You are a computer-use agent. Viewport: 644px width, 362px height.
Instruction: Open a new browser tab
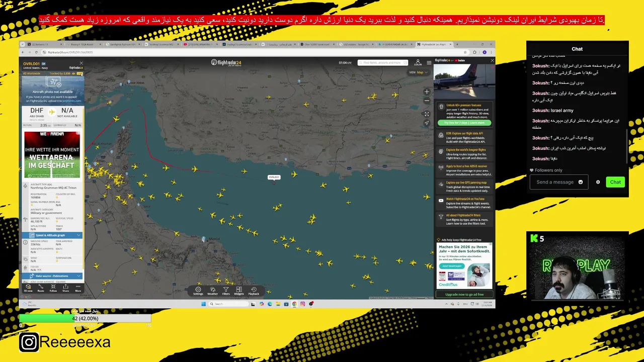tap(457, 44)
